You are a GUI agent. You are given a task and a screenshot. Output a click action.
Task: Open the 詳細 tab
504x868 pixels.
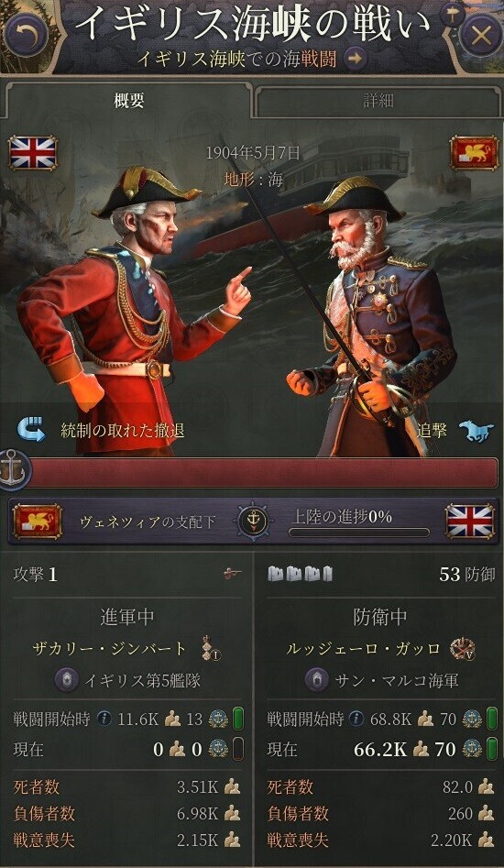coord(378,101)
